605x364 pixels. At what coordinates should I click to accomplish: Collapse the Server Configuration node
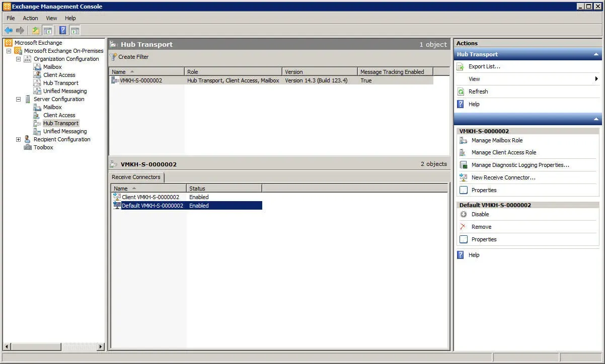[18, 99]
